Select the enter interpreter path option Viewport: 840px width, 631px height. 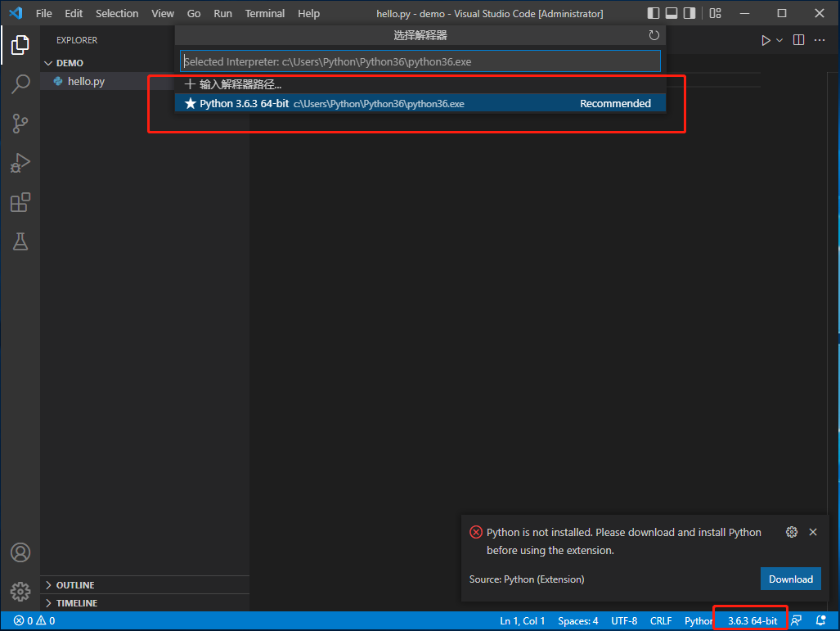[420, 84]
